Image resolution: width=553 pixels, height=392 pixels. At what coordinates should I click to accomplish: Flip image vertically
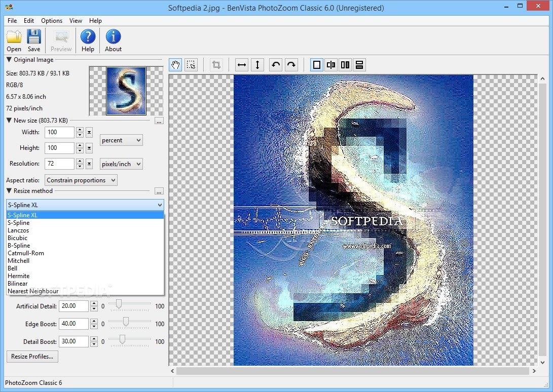[x=257, y=65]
